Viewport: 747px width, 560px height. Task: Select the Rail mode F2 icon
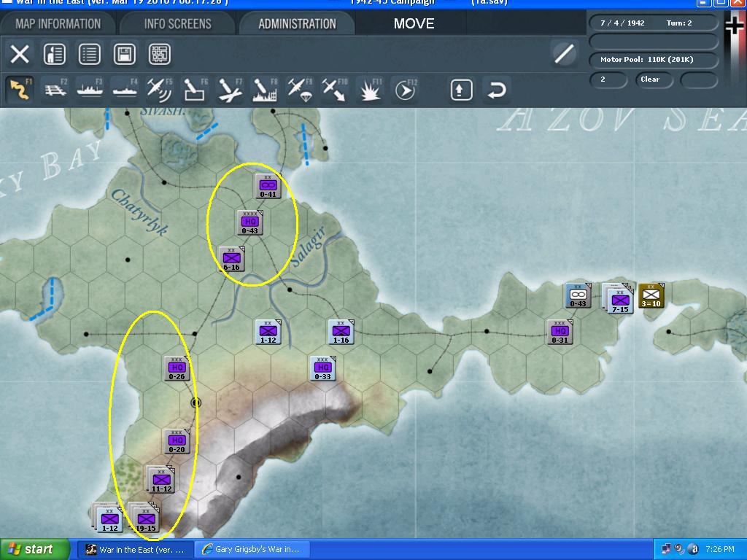(55, 90)
